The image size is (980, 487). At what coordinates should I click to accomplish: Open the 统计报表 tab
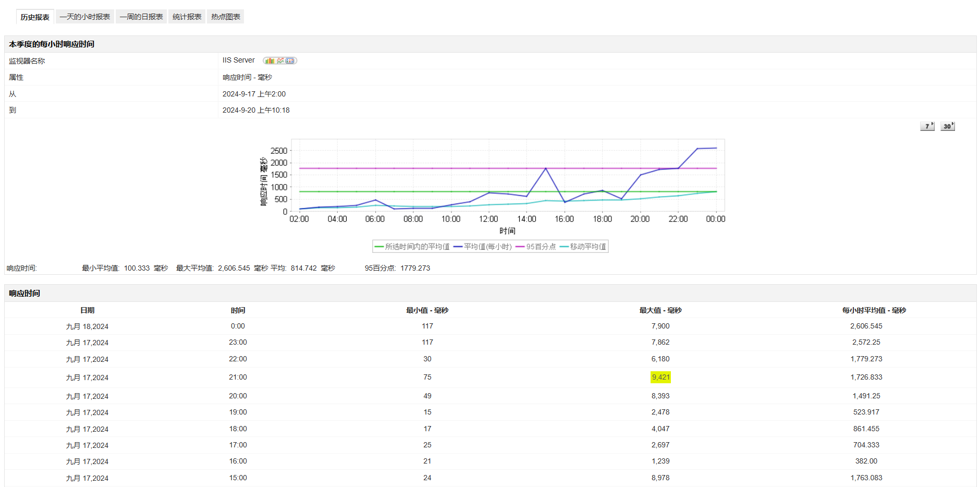[x=187, y=17]
